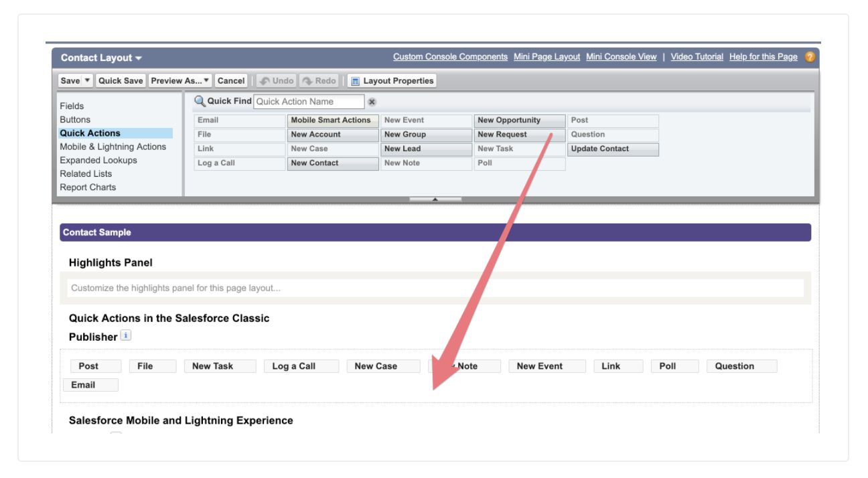This screenshot has height=478, width=868.
Task: Click the greyed Link item in the palette
Action: pos(240,149)
